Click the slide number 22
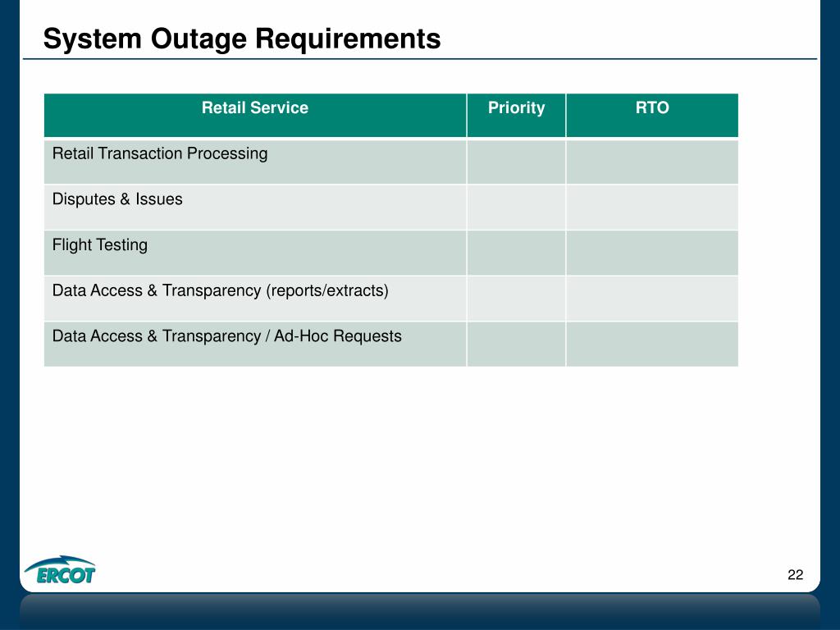 click(x=795, y=575)
